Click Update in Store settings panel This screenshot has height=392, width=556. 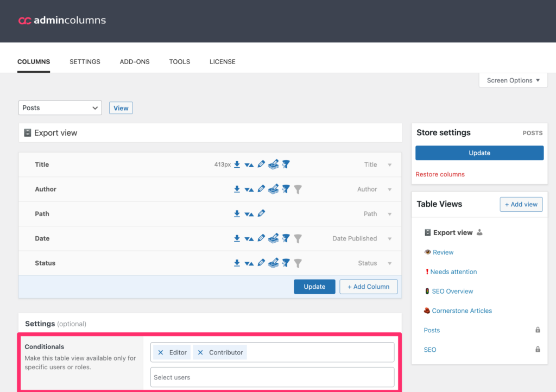pos(479,153)
